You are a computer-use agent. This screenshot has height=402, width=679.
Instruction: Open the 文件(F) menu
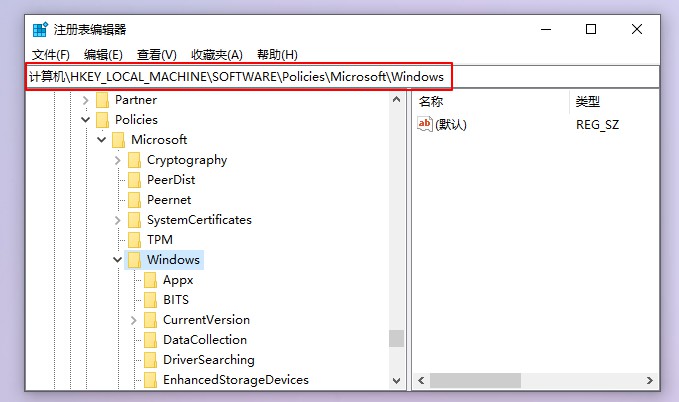point(51,55)
